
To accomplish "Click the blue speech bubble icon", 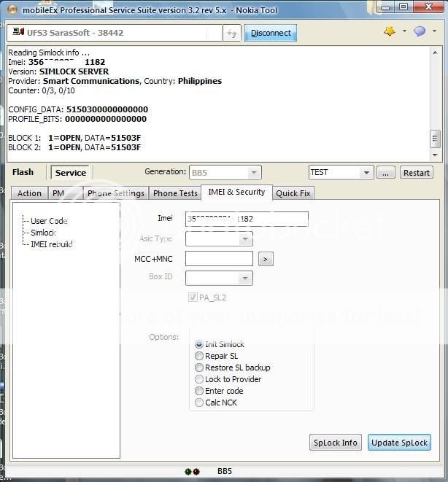I will [420, 31].
